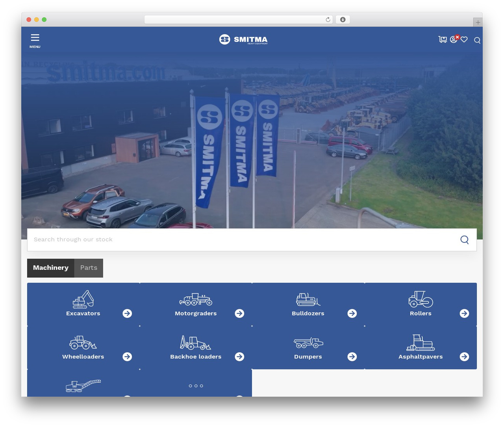This screenshot has width=504, height=427.
Task: Click arrow button next to Wheelloaders
Action: point(127,356)
